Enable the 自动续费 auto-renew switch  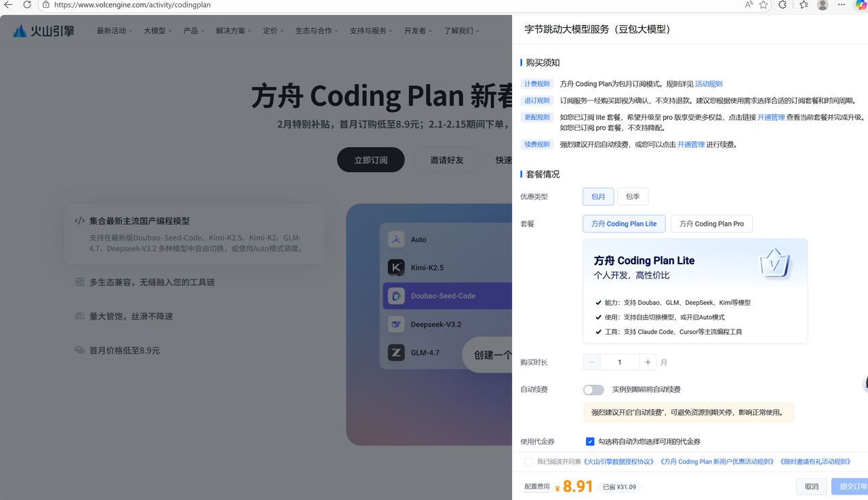click(593, 390)
